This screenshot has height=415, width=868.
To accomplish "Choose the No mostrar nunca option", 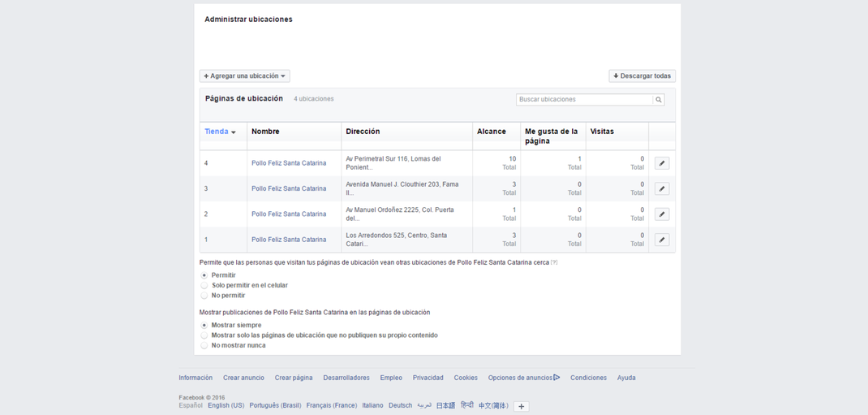I will click(x=204, y=345).
